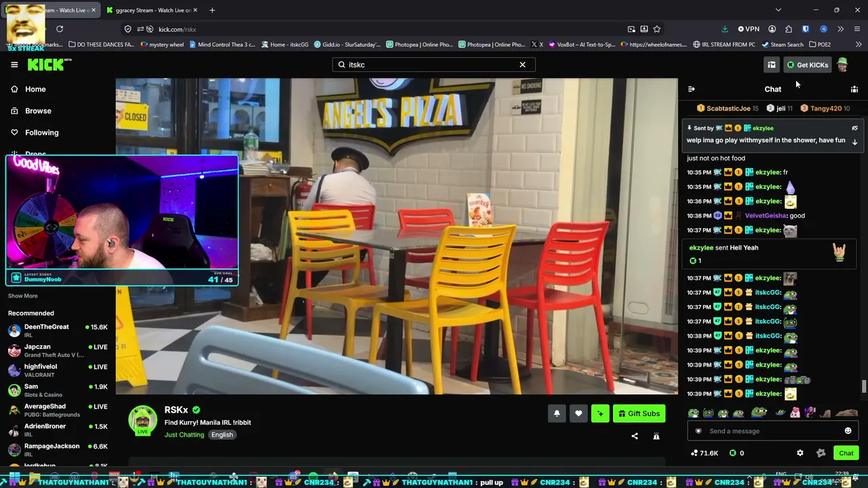This screenshot has width=868, height=488.
Task: Click Tangy420 on the gift leaderboard
Action: click(x=825, y=108)
